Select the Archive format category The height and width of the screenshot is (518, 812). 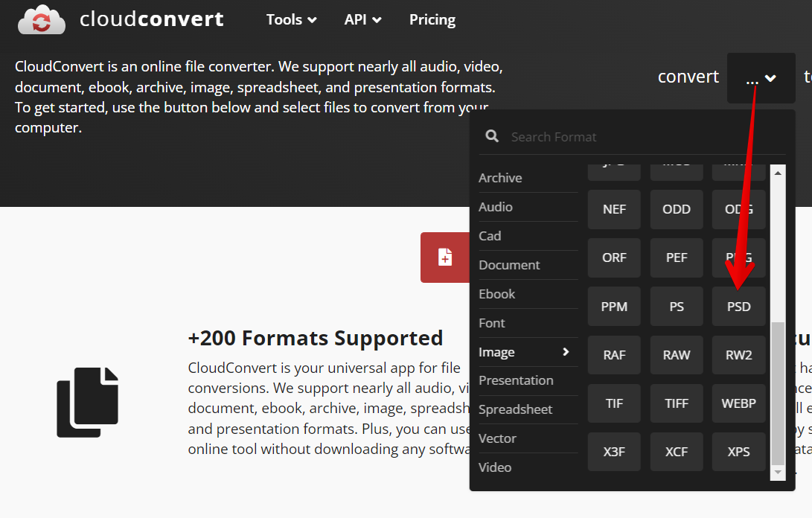pyautogui.click(x=500, y=178)
